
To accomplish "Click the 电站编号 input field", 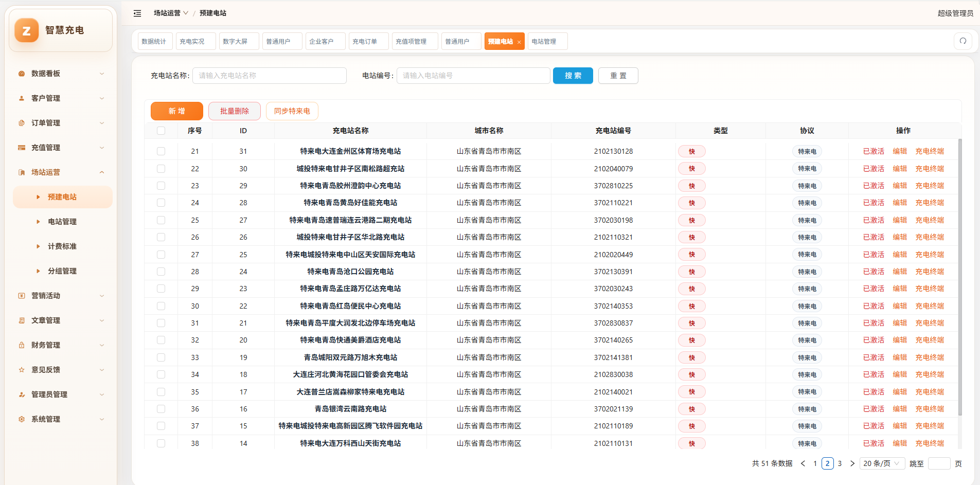I will pos(473,76).
